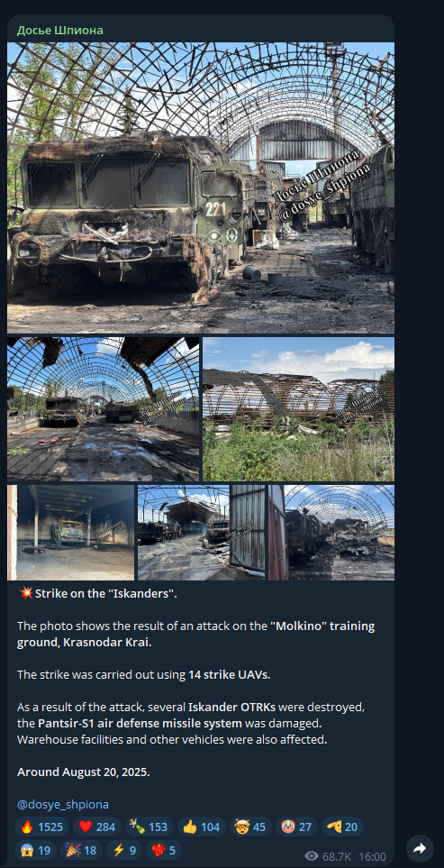
Task: Click heart on fire reaction 5
Action: point(164,850)
